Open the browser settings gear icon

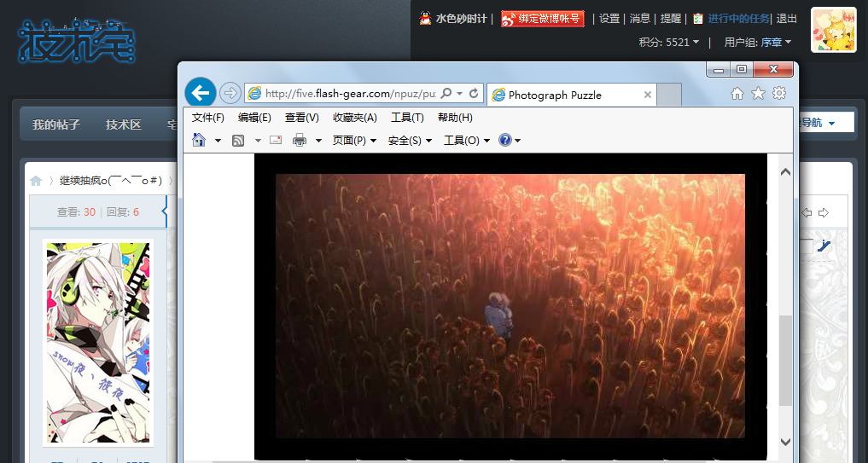[779, 94]
